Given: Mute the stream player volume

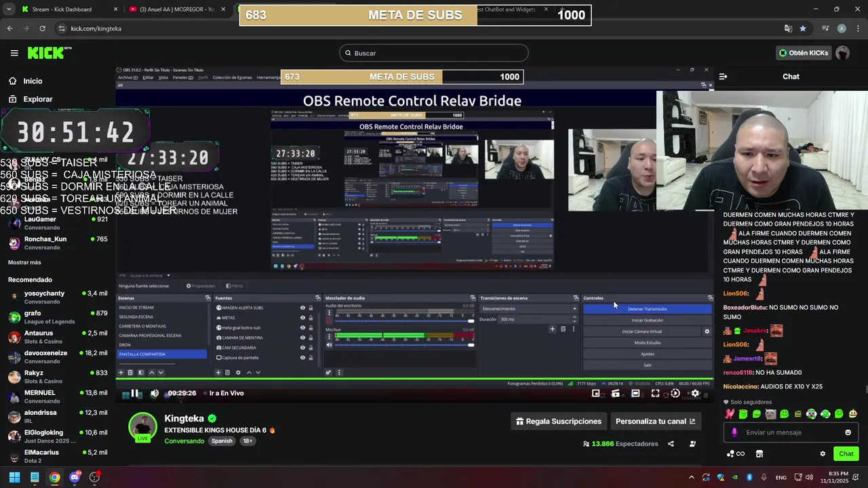Looking at the screenshot, I should point(155,393).
